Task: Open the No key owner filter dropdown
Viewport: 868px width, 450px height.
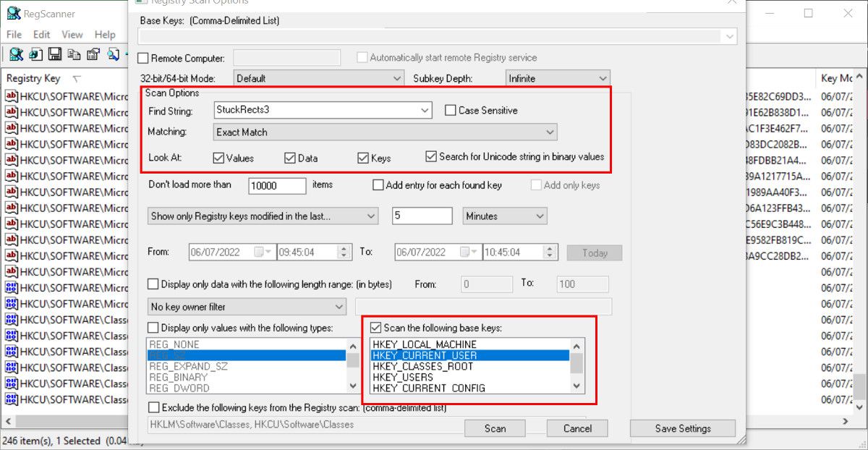Action: point(248,307)
